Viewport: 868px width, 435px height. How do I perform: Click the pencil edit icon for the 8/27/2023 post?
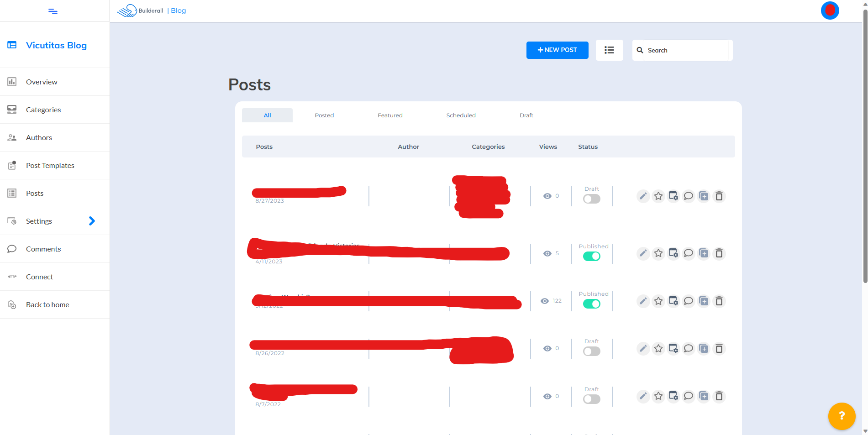click(643, 196)
